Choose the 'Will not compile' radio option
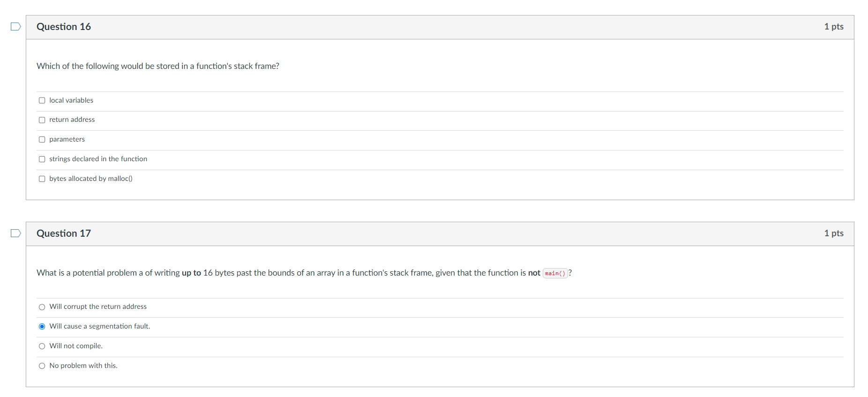 pos(42,346)
